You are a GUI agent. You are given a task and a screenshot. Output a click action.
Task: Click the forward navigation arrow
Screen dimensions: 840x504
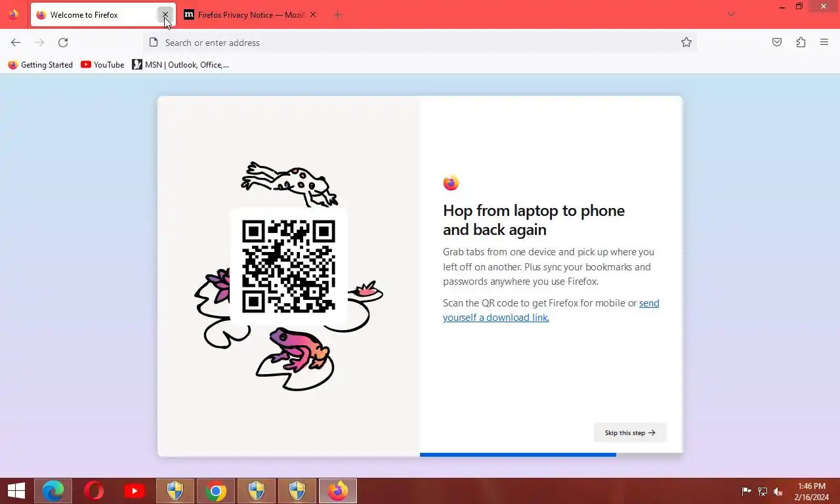click(39, 43)
